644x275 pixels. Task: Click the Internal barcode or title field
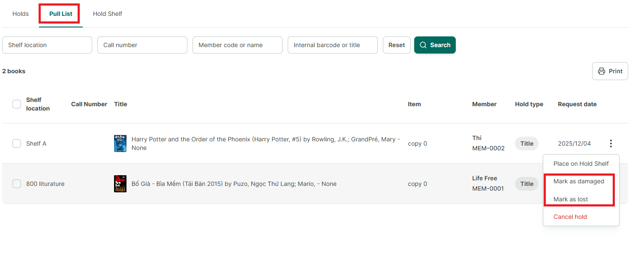click(x=333, y=45)
